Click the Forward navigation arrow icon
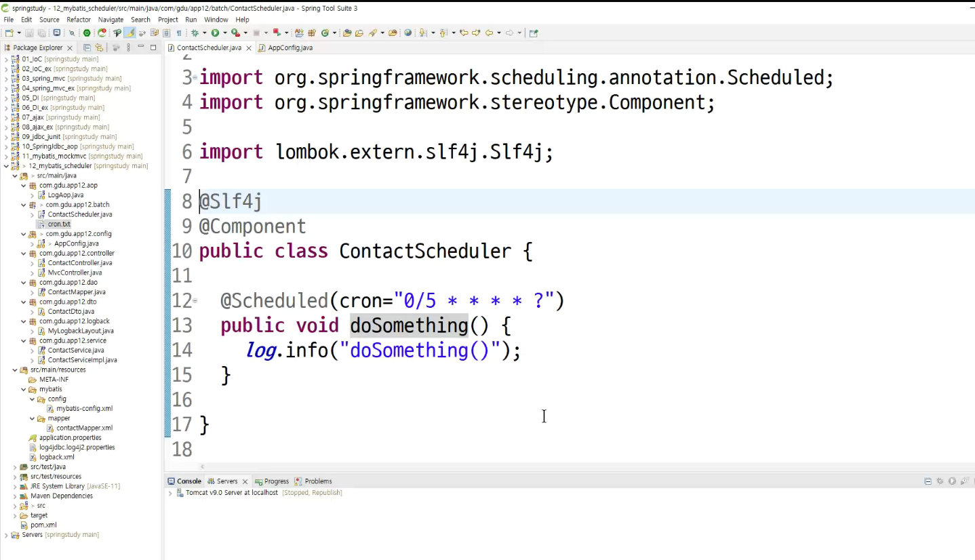Viewport: 975px width, 560px height. (509, 33)
